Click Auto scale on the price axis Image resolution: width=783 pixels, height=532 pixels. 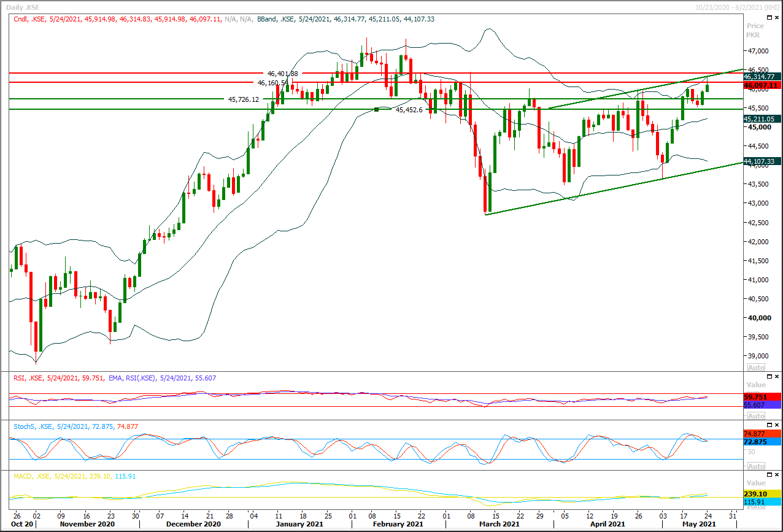pos(755,367)
